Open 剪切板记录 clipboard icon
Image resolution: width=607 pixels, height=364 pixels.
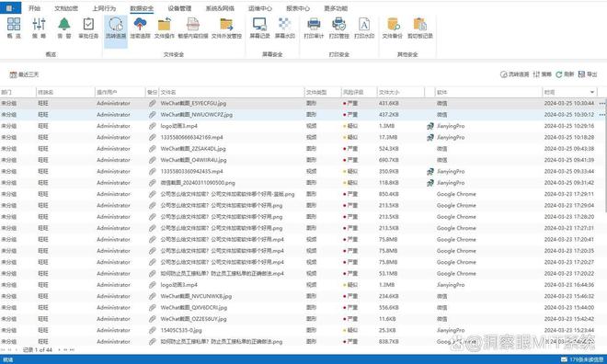coord(419,28)
